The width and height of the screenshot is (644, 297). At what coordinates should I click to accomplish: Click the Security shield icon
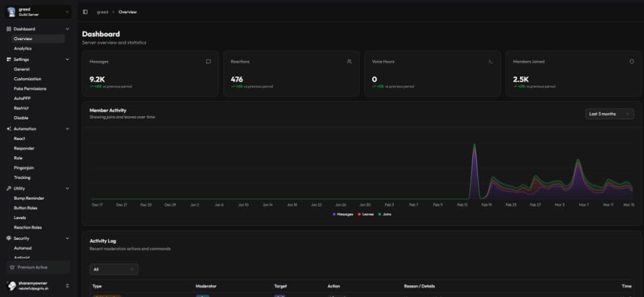click(9, 239)
